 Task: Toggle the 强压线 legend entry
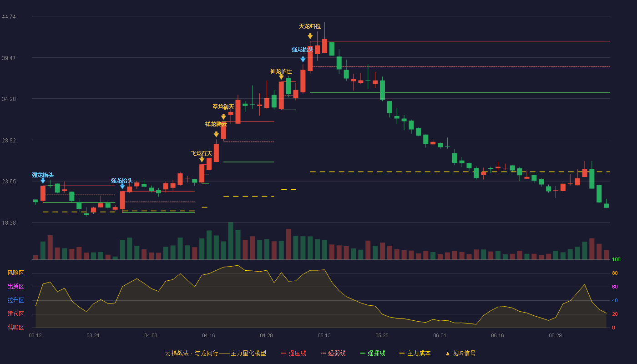tap(293, 353)
